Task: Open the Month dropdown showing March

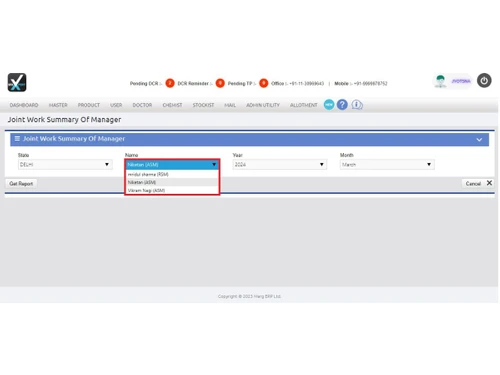Action: click(387, 164)
